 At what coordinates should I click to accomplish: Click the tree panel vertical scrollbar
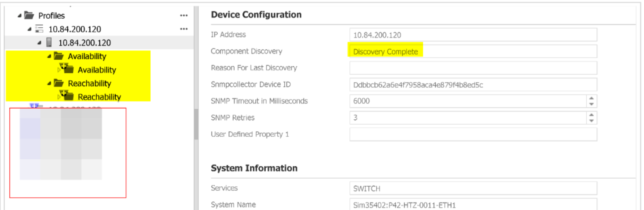tap(196, 124)
